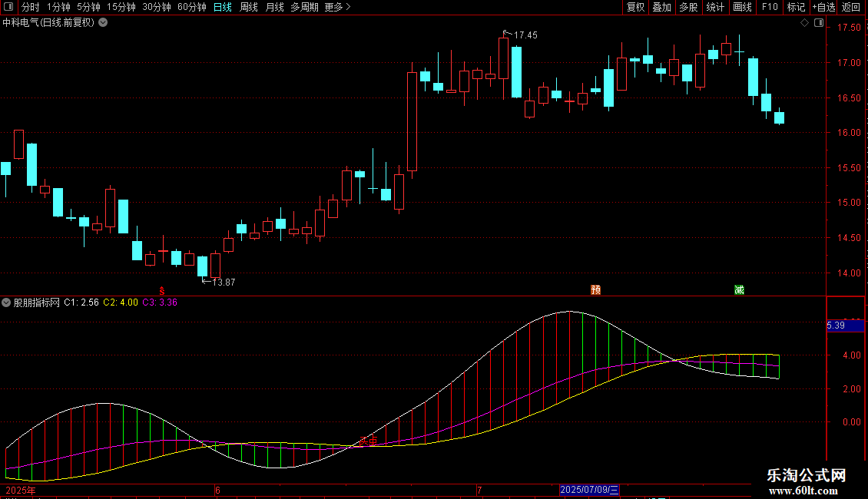The width and height of the screenshot is (868, 499).
Task: Switch to the 日线 daily chart
Action: coord(223,7)
